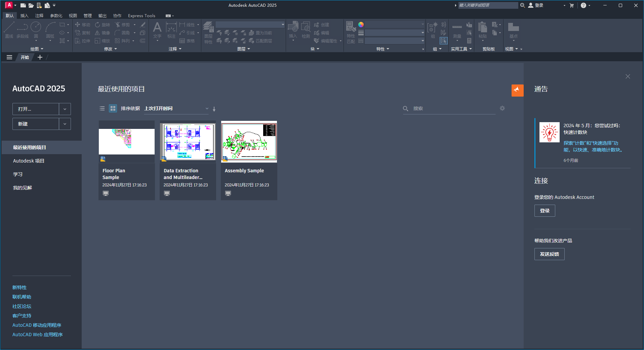This screenshot has width=644, height=350.
Task: Expand the object color dropdown in 特性 panel
Action: click(422, 24)
